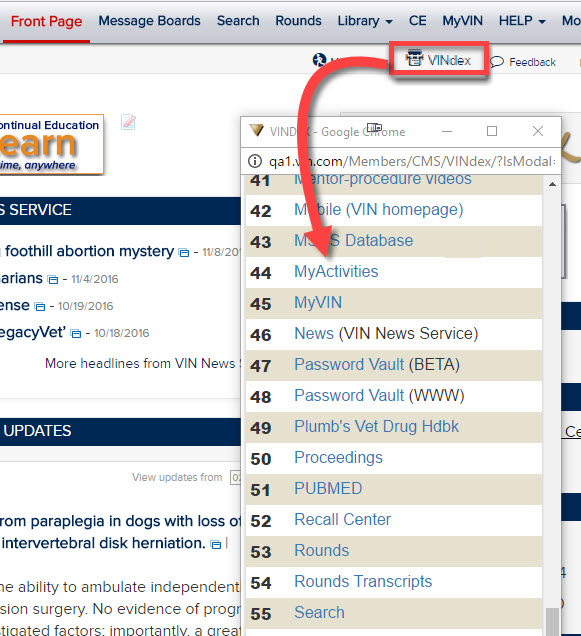Open More headlines from VIN News
This screenshot has width=581, height=636.
click(142, 363)
